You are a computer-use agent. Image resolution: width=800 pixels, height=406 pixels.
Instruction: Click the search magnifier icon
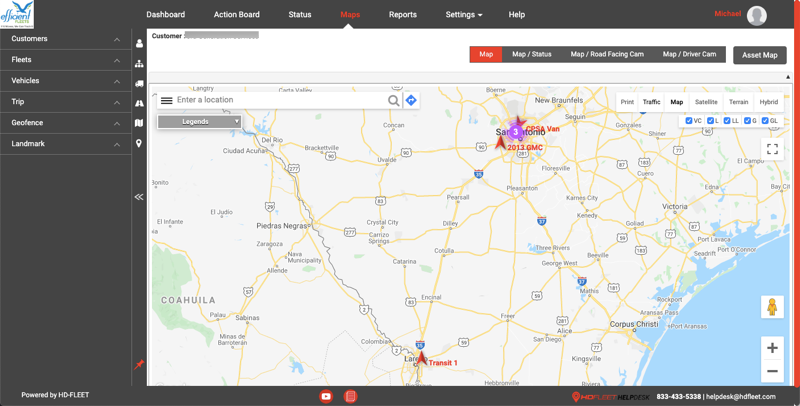click(393, 100)
